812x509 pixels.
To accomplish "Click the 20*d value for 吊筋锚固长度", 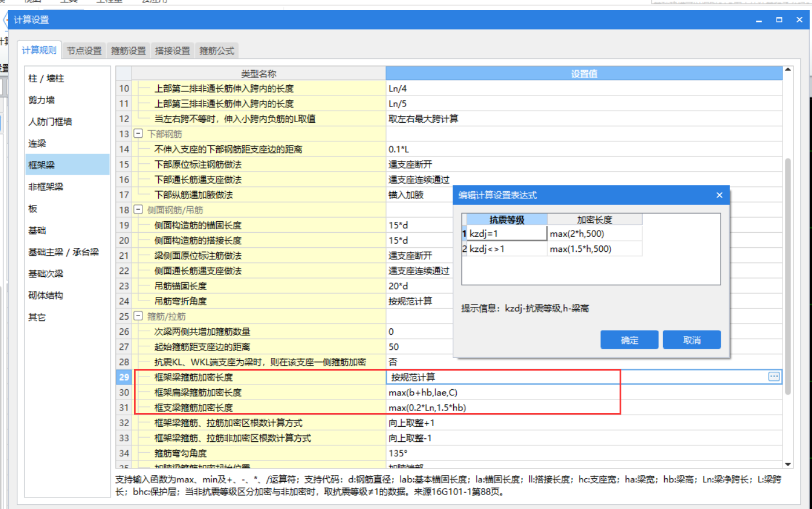I will [x=420, y=286].
